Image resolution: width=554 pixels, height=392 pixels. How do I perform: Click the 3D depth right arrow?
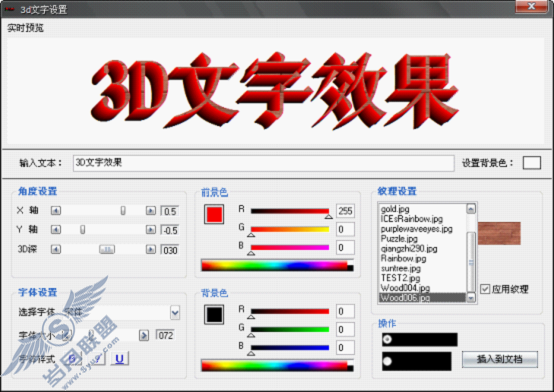click(151, 250)
